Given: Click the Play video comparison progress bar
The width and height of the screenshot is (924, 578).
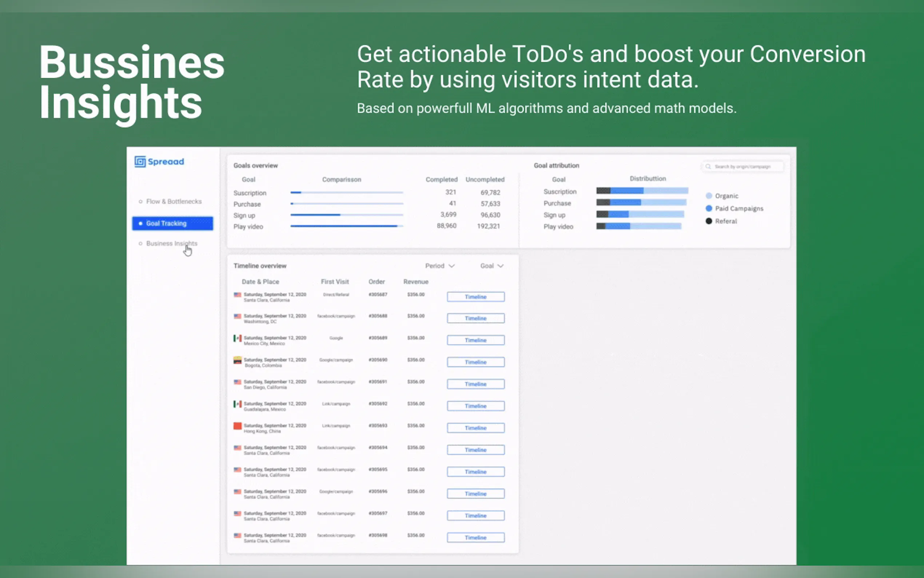Looking at the screenshot, I should tap(346, 226).
